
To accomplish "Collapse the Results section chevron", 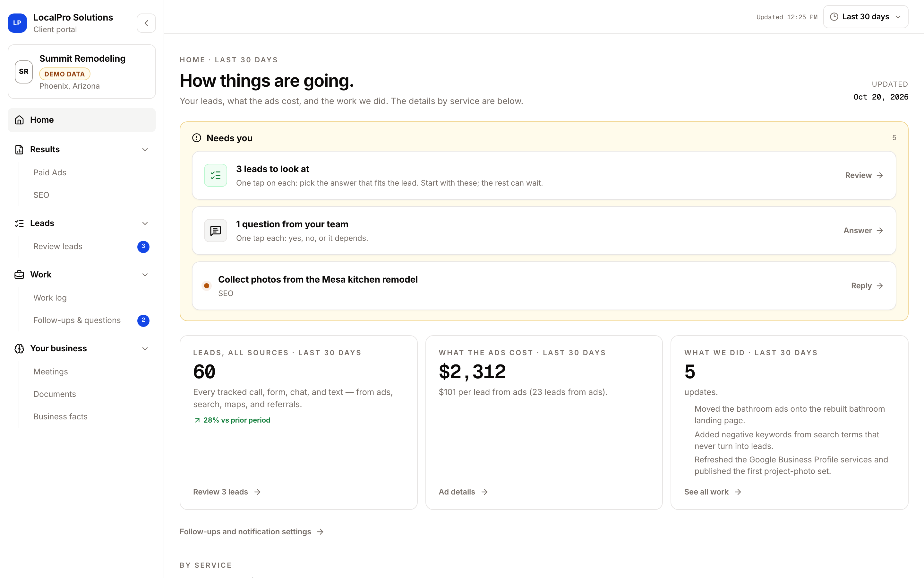I will click(145, 149).
